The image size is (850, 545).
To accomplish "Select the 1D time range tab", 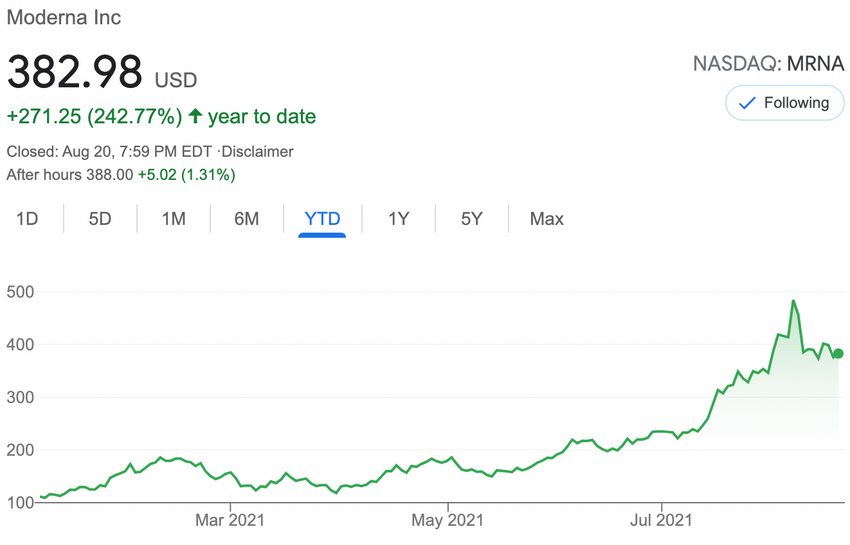I will [x=27, y=219].
